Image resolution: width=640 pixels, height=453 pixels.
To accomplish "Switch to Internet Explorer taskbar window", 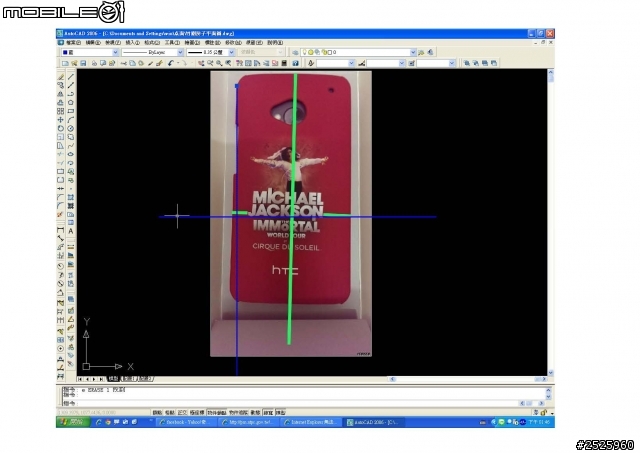I will coord(312,422).
